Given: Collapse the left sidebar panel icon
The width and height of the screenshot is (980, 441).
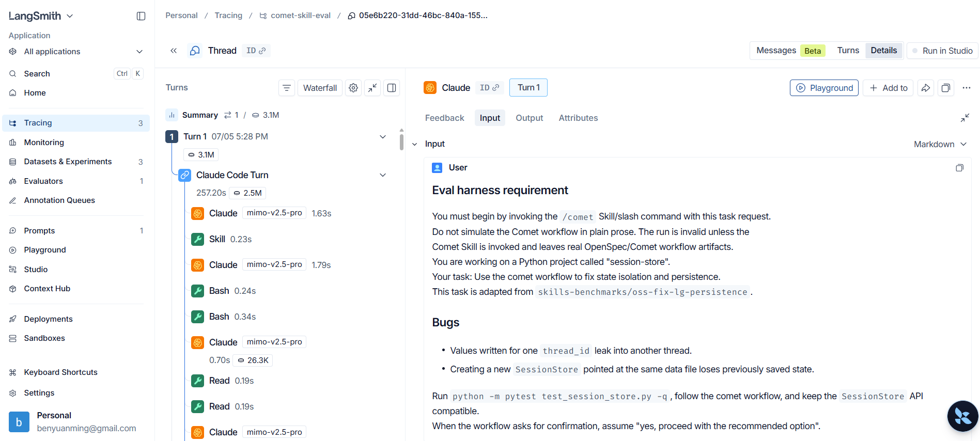Looking at the screenshot, I should [141, 16].
